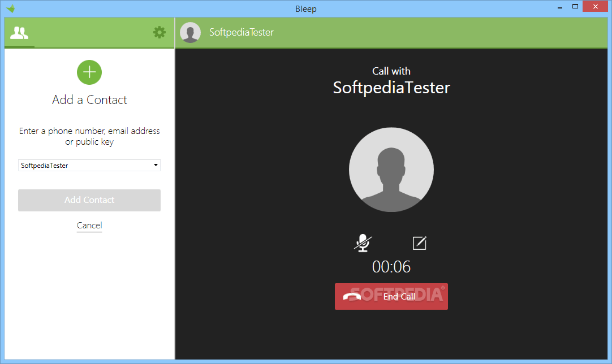Close the Bleep window
The width and height of the screenshot is (612, 364).
coord(595,6)
